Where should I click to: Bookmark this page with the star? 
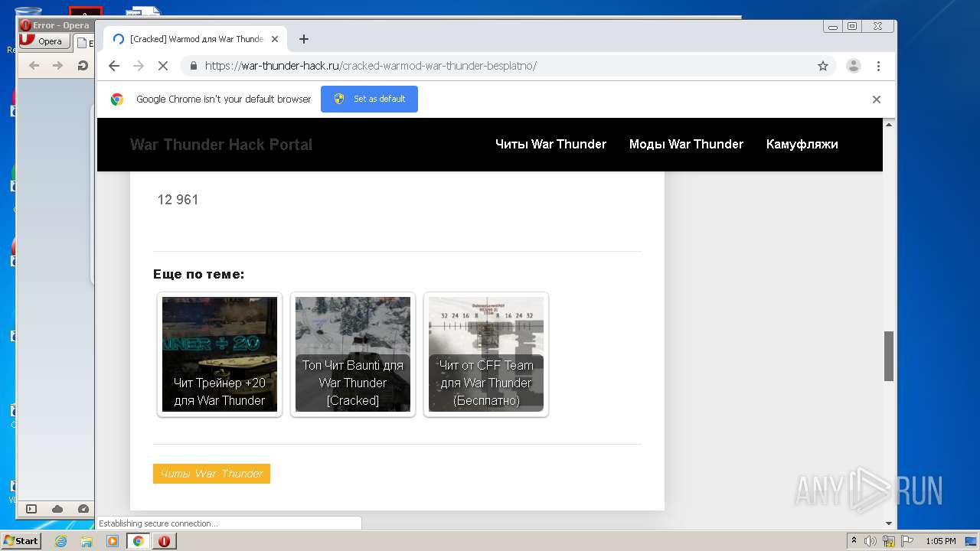823,66
